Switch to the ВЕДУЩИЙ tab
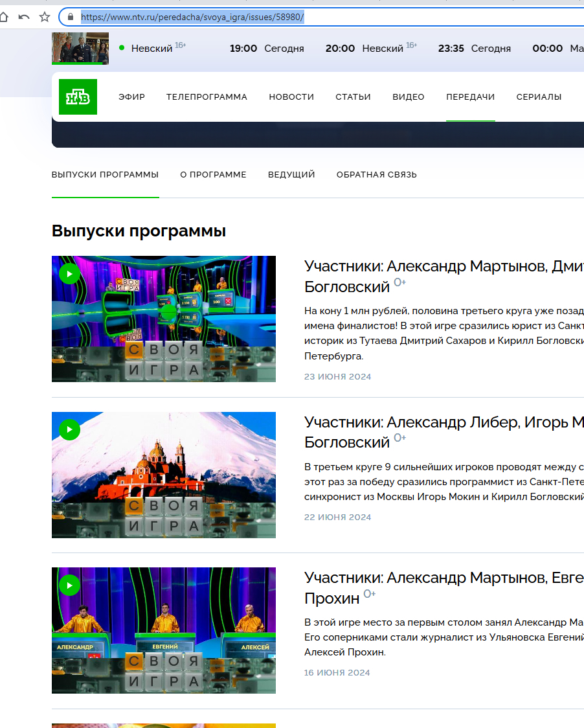The height and width of the screenshot is (728, 584). pyautogui.click(x=291, y=175)
